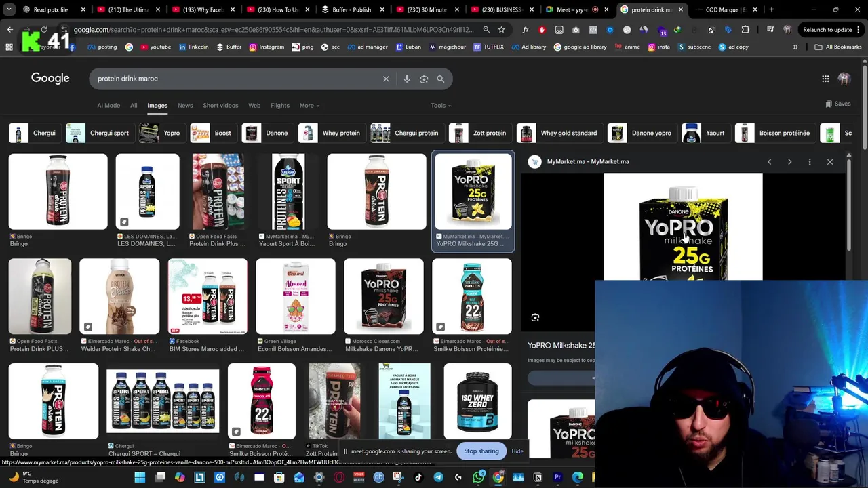Viewport: 868px width, 488px height.
Task: Expand hidden bookmarks overflow chevron
Action: (795, 47)
